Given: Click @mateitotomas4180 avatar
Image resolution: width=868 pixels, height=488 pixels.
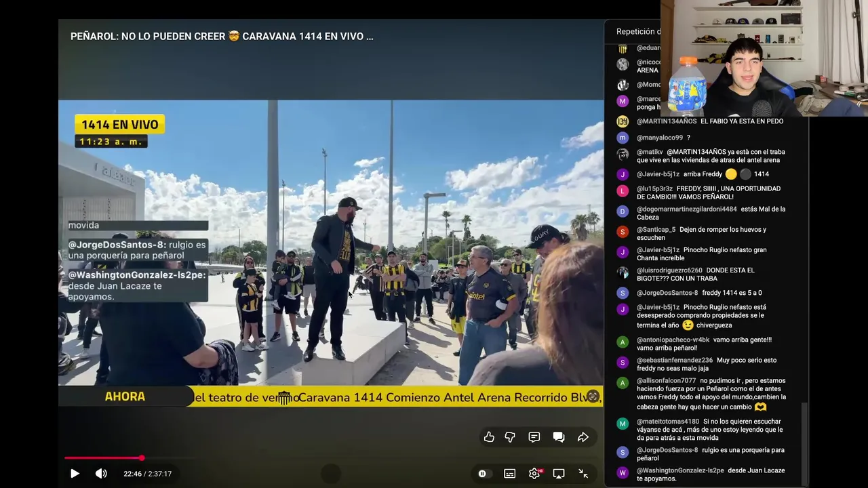Looking at the screenshot, I should [x=623, y=424].
